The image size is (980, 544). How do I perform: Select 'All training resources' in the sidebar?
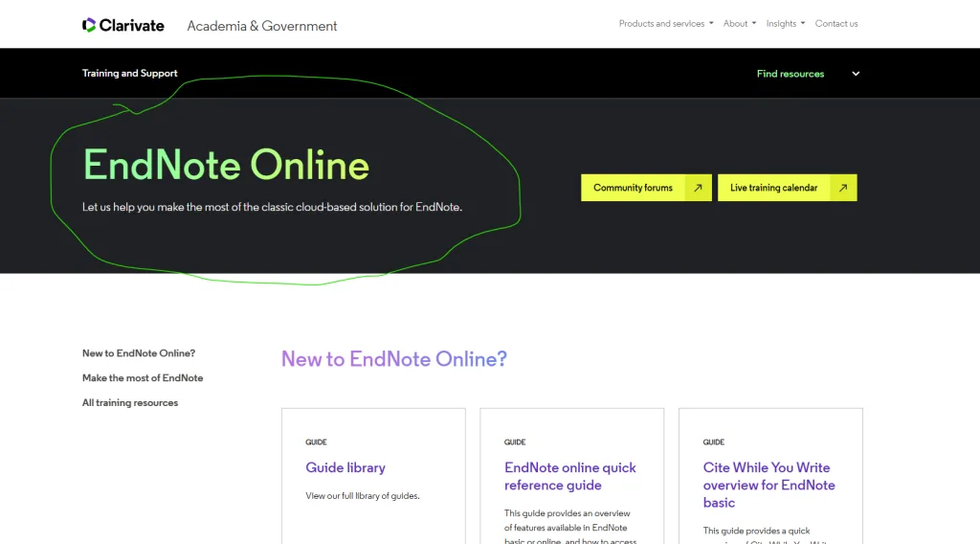coord(130,403)
